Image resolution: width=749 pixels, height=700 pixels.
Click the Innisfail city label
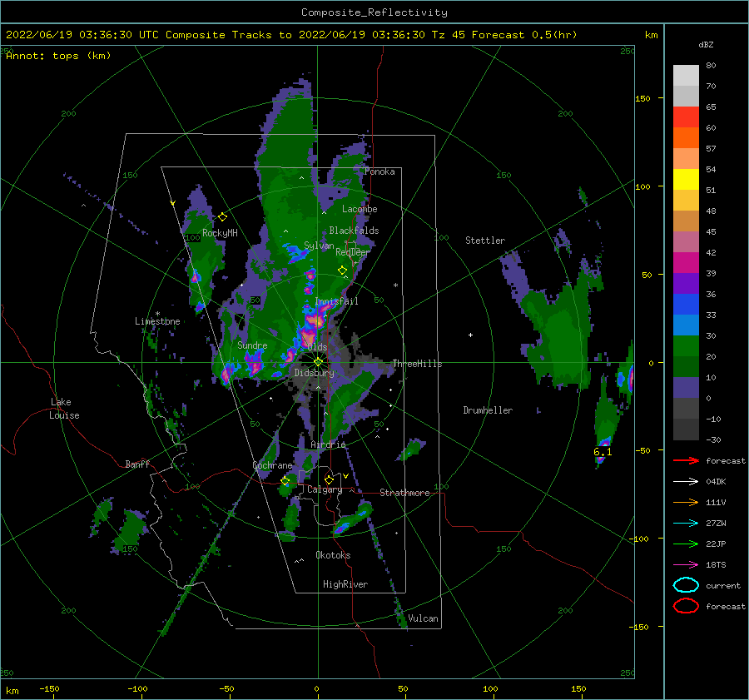point(336,301)
